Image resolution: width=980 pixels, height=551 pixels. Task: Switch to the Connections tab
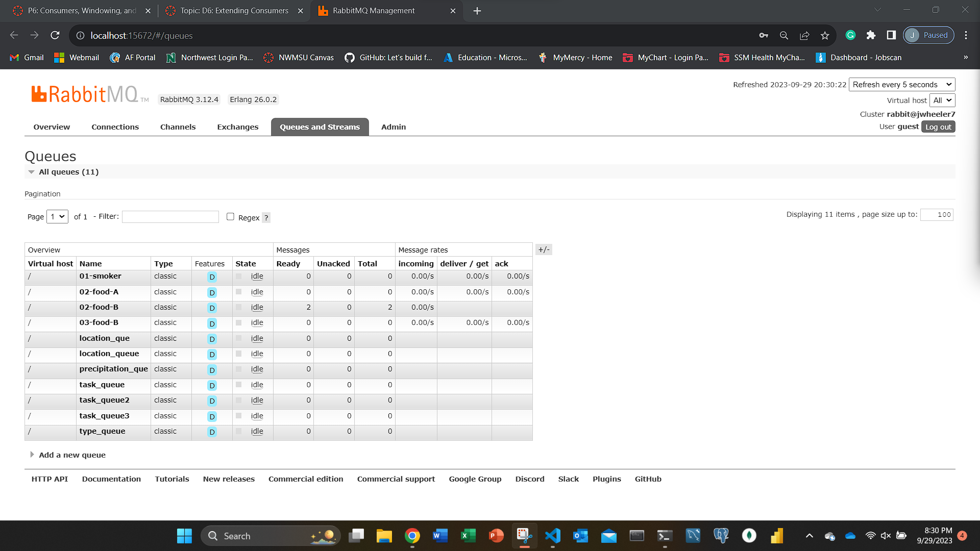(x=115, y=127)
